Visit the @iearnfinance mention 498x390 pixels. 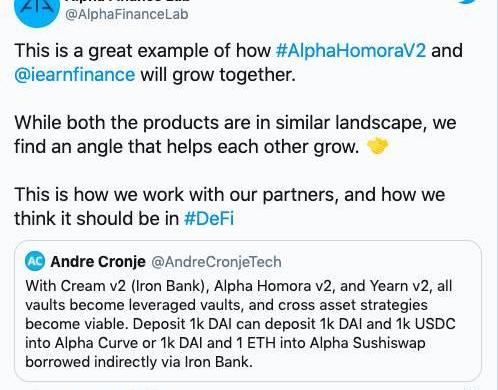pos(75,74)
